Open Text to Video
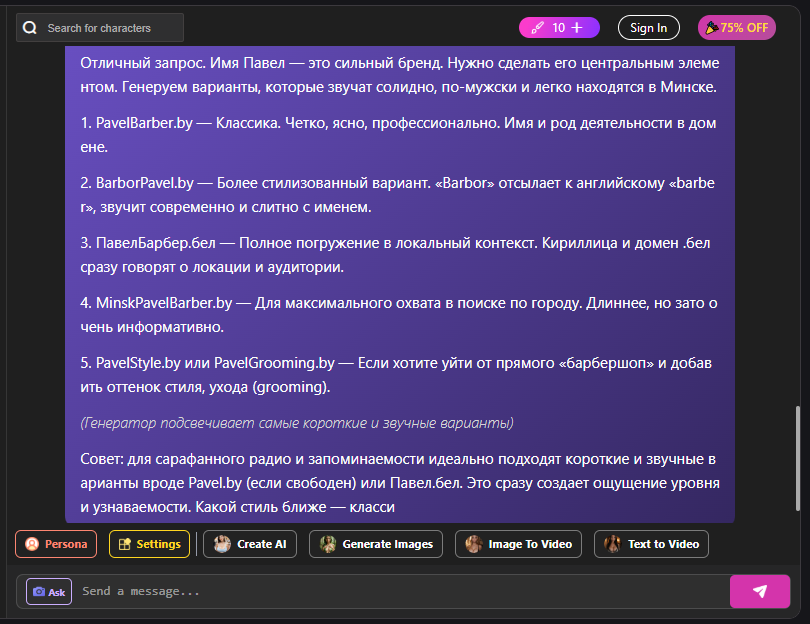This screenshot has height=624, width=810. tap(651, 544)
